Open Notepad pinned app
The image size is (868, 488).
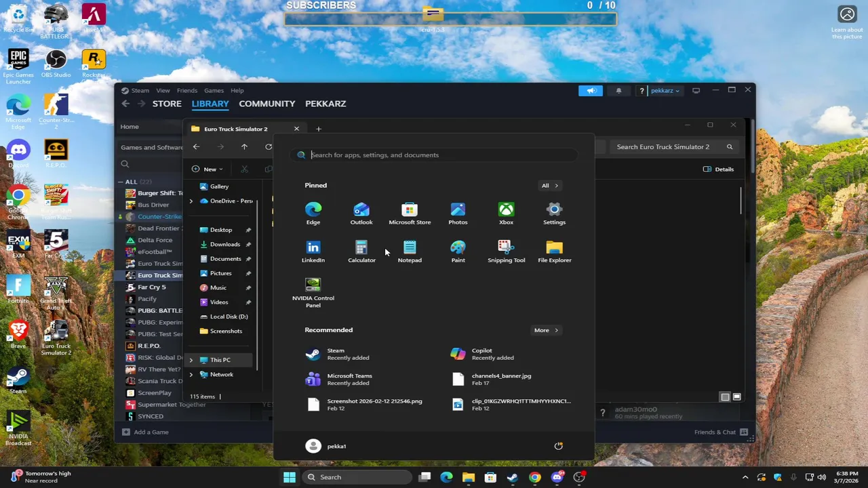410,251
